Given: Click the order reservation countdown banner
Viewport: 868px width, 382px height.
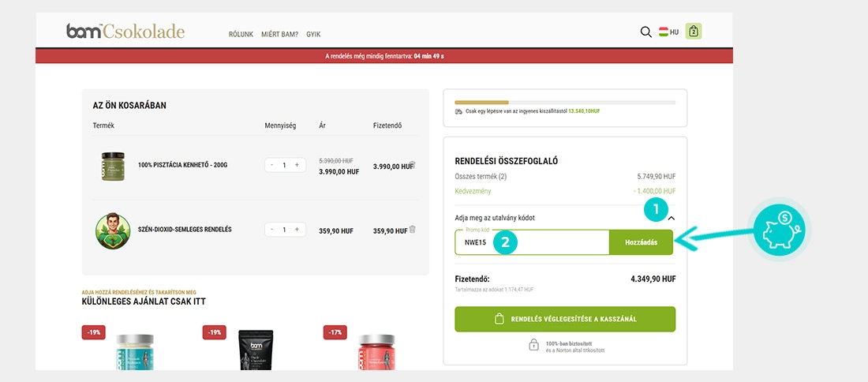Looking at the screenshot, I should pyautogui.click(x=384, y=56).
